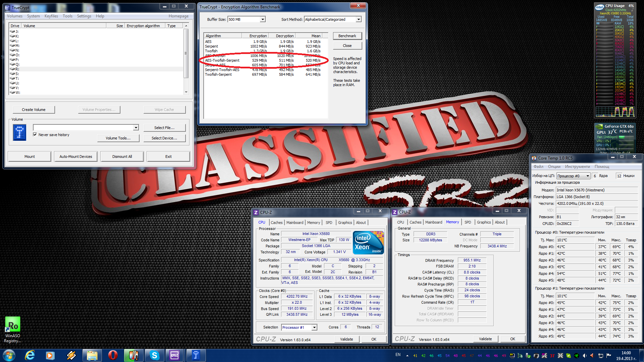Switch to TrueCrypt taskbar button
This screenshot has height=362, width=644.
coord(196,355)
